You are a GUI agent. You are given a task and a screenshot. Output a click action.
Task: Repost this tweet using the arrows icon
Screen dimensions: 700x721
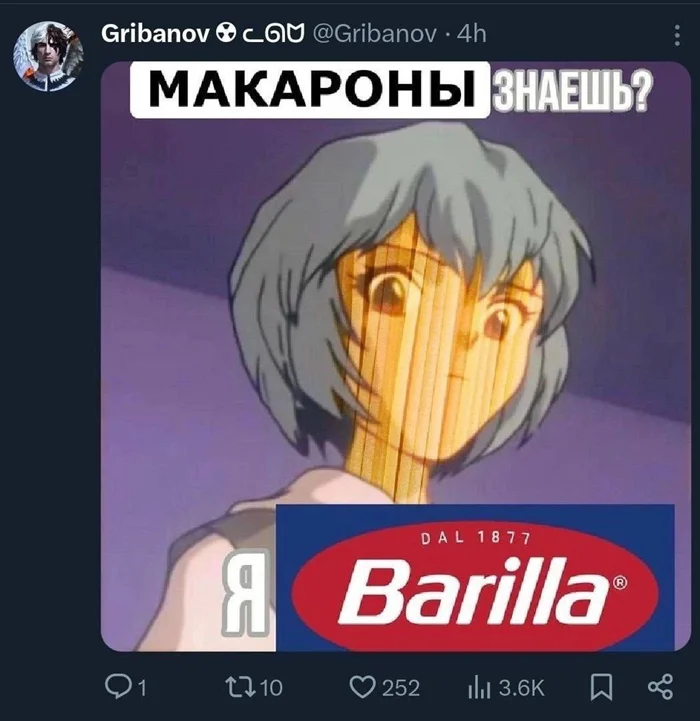tap(241, 687)
